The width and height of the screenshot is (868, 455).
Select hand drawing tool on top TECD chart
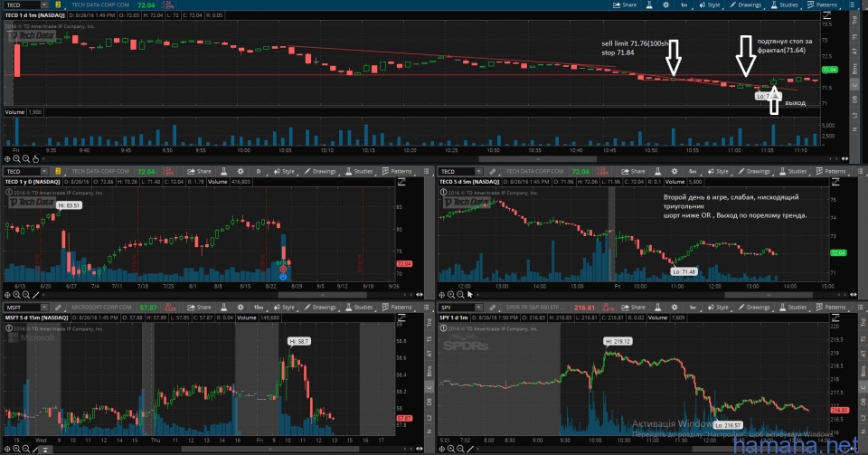click(x=35, y=159)
